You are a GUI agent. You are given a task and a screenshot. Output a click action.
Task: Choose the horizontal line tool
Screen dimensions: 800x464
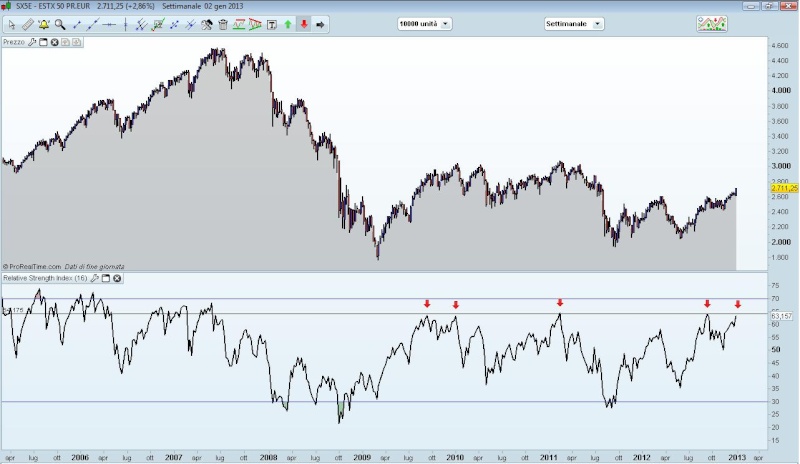[109, 25]
